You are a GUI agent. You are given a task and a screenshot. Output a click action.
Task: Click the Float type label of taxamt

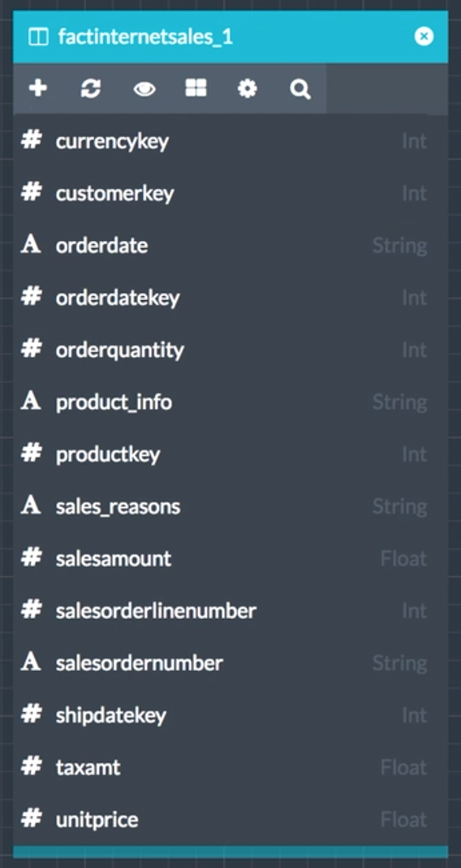[x=403, y=767]
